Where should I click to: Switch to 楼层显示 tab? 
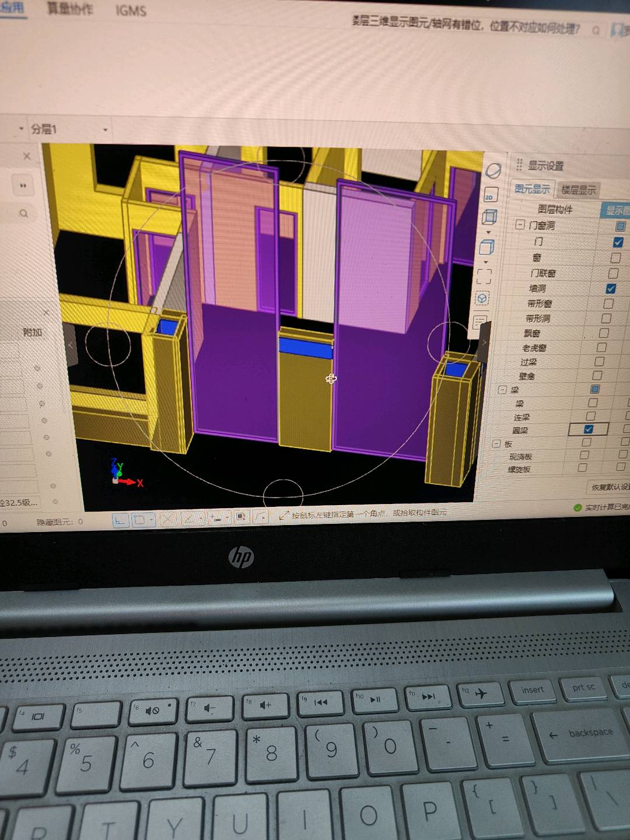[578, 190]
